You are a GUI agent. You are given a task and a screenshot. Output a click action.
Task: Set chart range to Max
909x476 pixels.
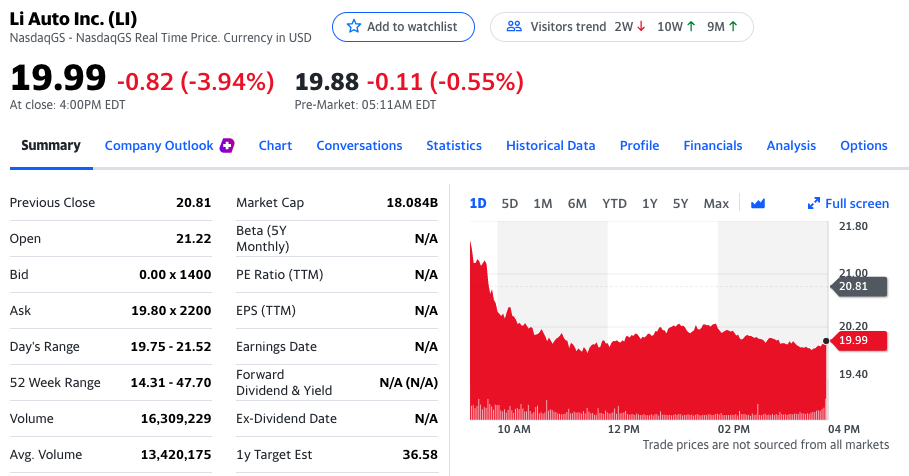(716, 204)
